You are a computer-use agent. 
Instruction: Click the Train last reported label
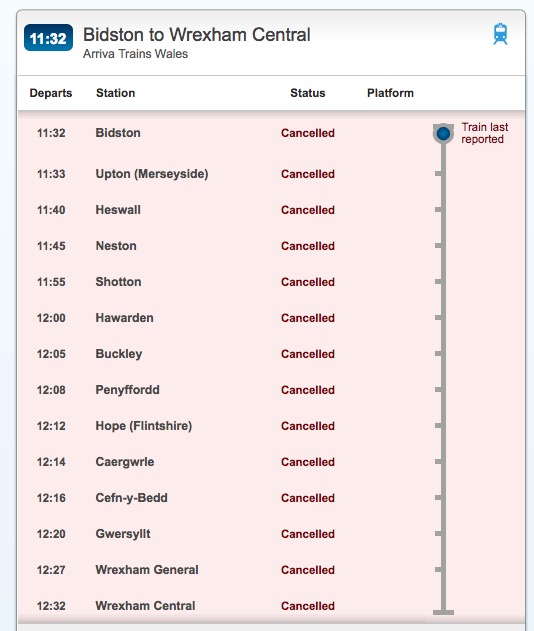(485, 133)
